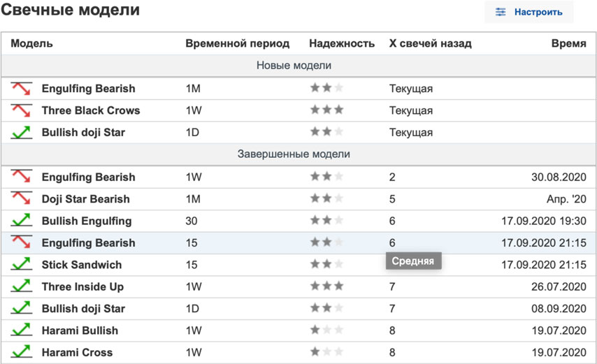The image size is (597, 364).
Task: Click the bullish icon beside Bullish Engulfing
Action: click(x=22, y=221)
